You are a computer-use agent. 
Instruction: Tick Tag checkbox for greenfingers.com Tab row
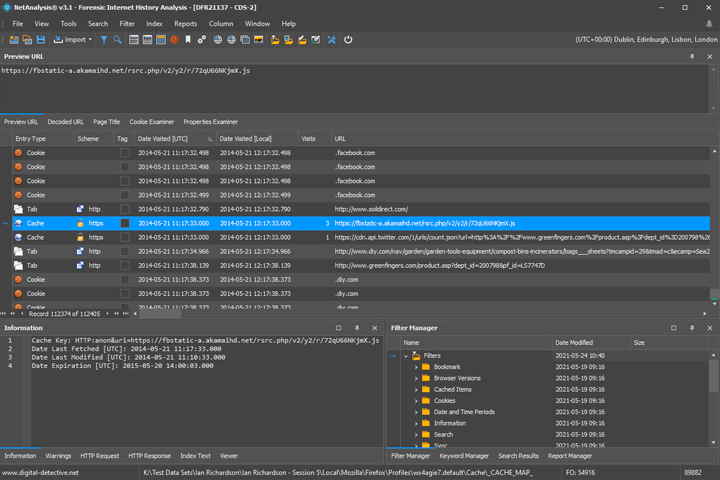coord(124,265)
